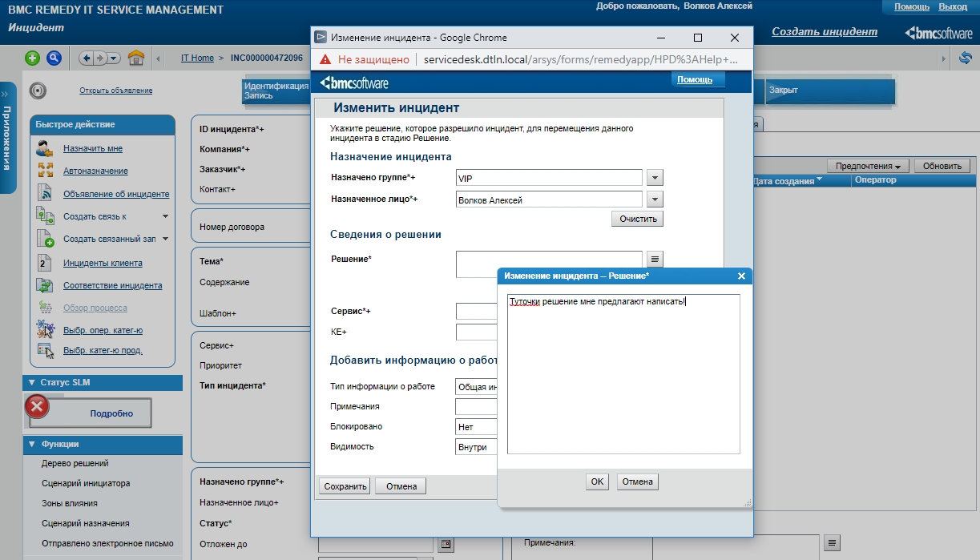Click the Создать связанный зап icon

(x=46, y=239)
